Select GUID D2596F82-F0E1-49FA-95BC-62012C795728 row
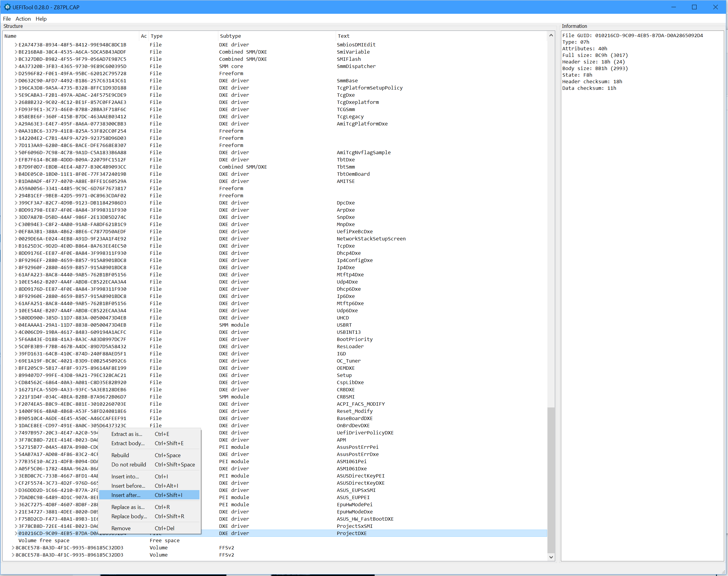The image size is (728, 576). [x=275, y=74]
